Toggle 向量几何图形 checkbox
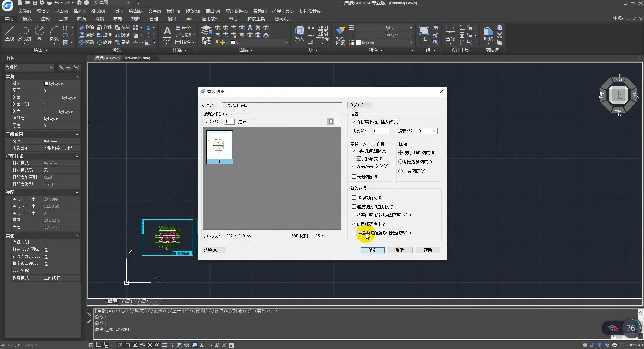Viewport: 644px width, 349px height. point(354,151)
